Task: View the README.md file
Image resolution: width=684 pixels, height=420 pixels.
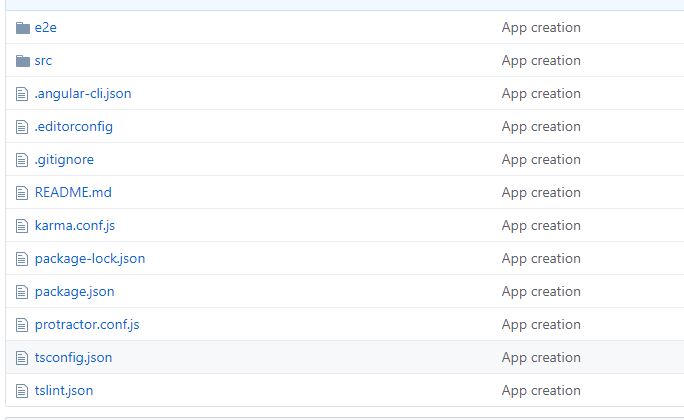Action: (x=73, y=193)
